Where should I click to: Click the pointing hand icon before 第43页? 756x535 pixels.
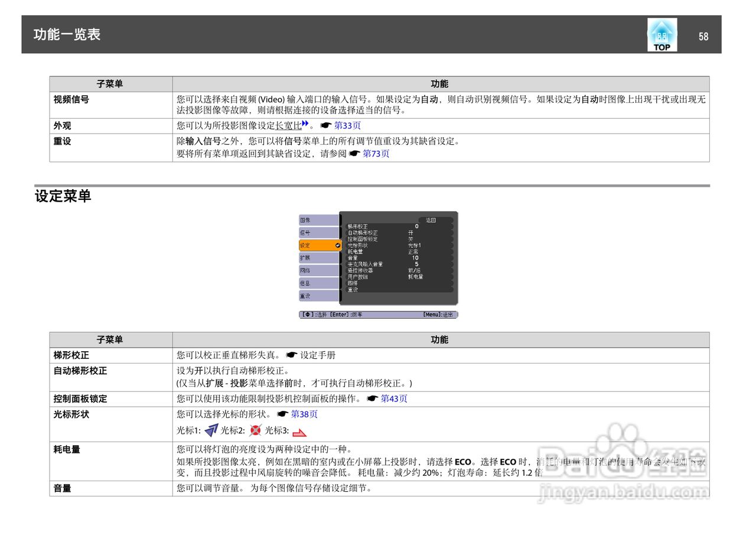click(x=373, y=398)
